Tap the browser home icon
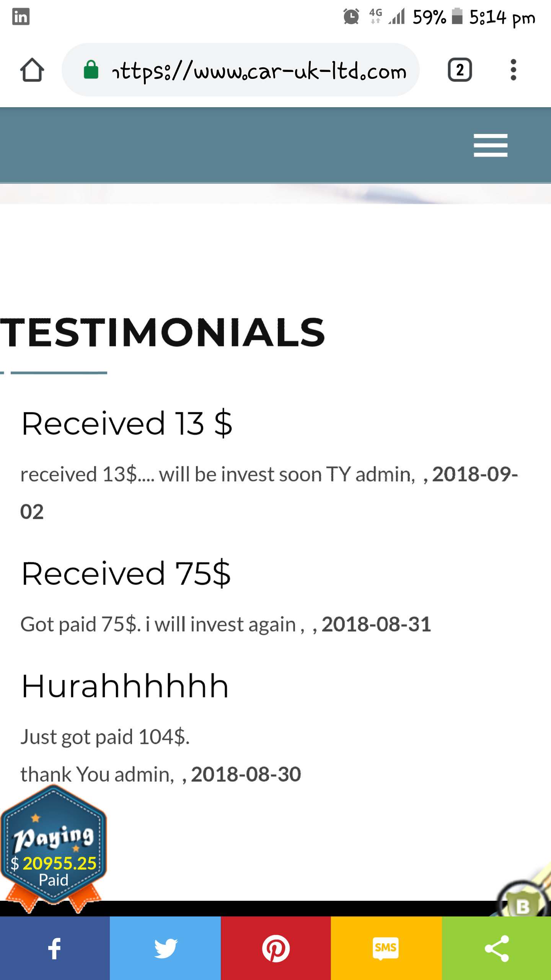This screenshot has width=551, height=980. click(x=32, y=70)
